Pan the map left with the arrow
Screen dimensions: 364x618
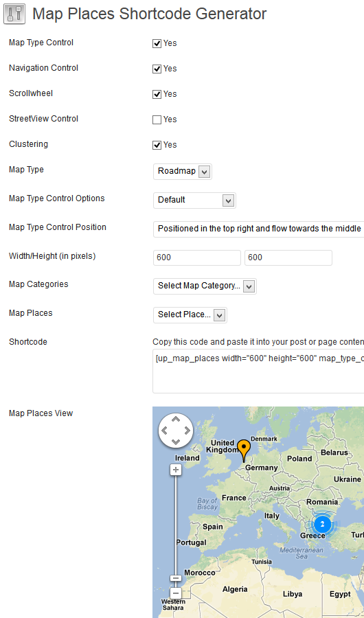165,431
